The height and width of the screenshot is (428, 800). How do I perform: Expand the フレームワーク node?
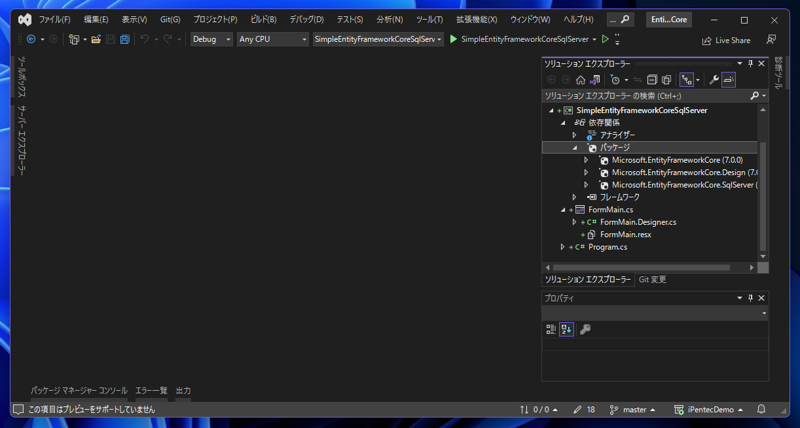point(574,197)
